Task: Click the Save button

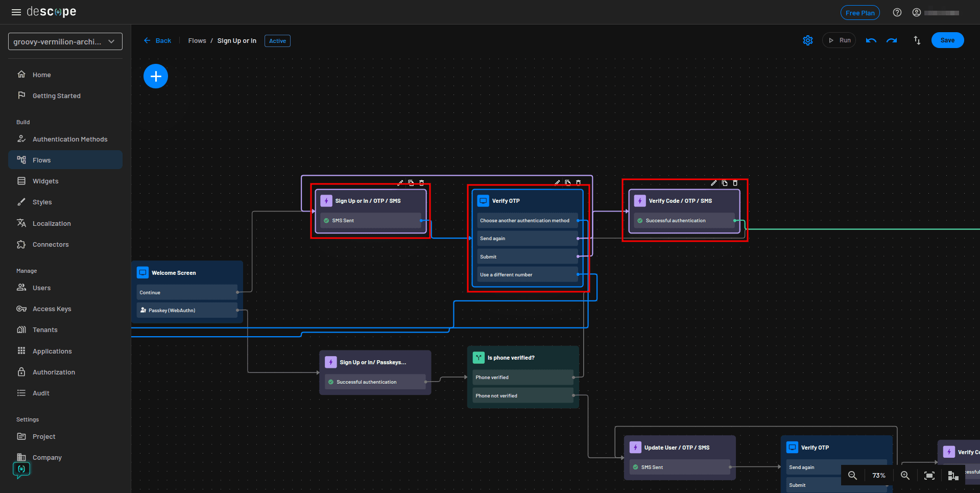Action: [x=947, y=40]
